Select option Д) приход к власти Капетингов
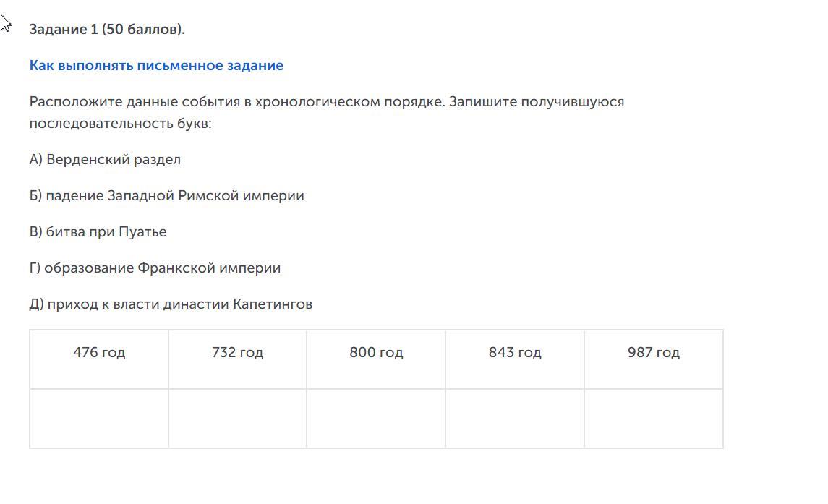828x504 pixels. (x=171, y=304)
